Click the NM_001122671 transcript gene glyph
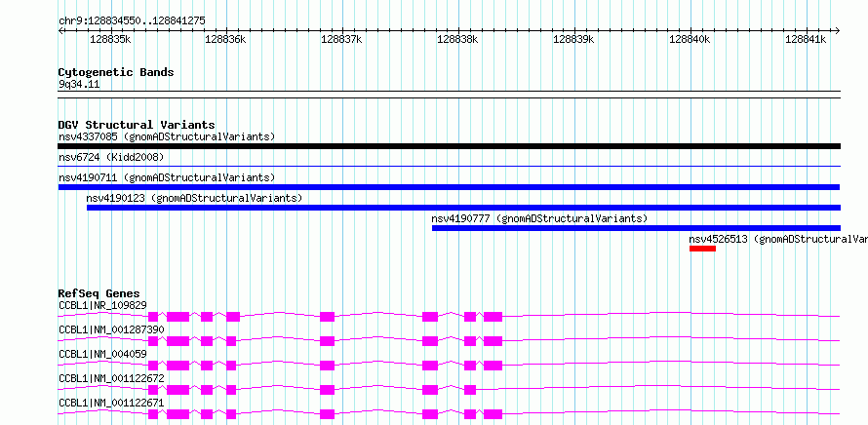The image size is (868, 425). click(x=449, y=414)
